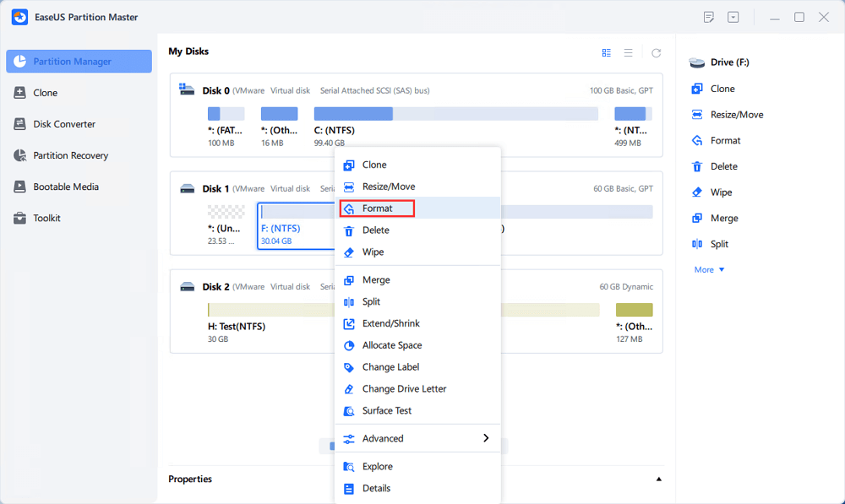Screen dimensions: 845x504
Task: Click the Split icon in right panel
Action: click(697, 244)
